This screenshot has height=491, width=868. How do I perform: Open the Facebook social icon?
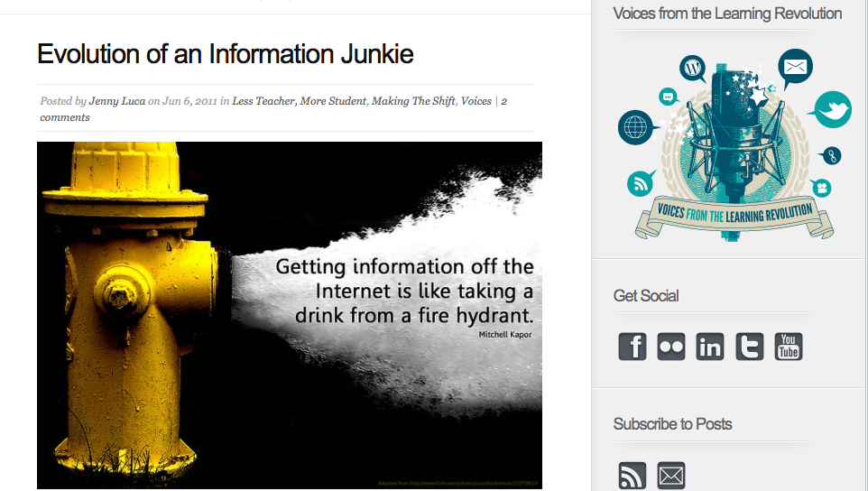[x=633, y=347]
